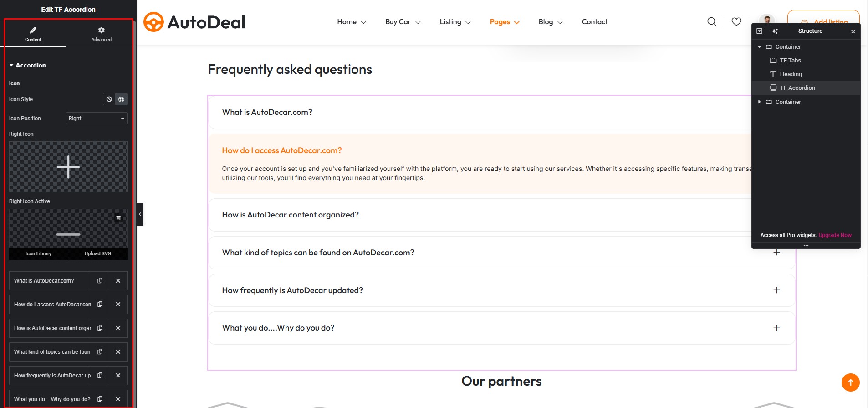Open Icon Library for active icon

[39, 253]
